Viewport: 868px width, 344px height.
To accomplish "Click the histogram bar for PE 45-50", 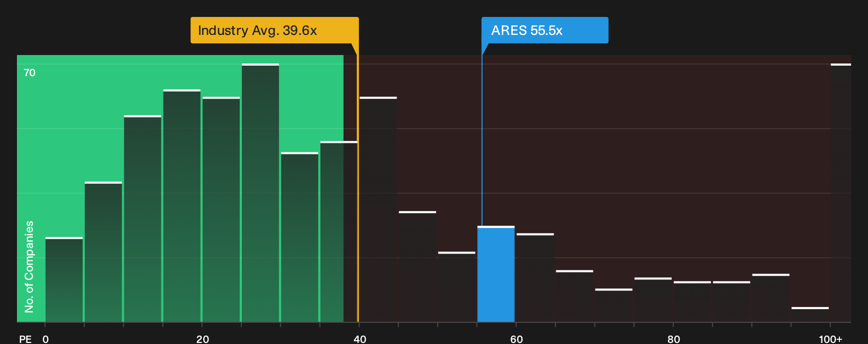I will [x=418, y=267].
